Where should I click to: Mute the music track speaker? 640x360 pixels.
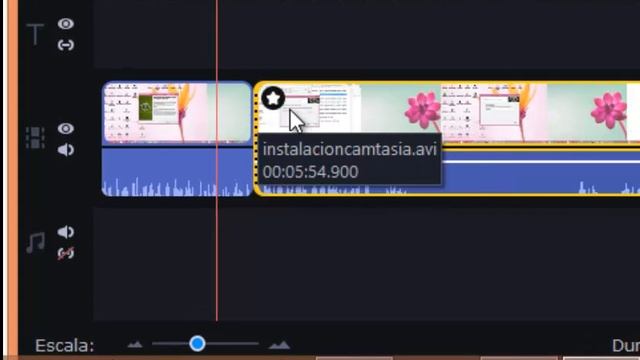coord(66,232)
